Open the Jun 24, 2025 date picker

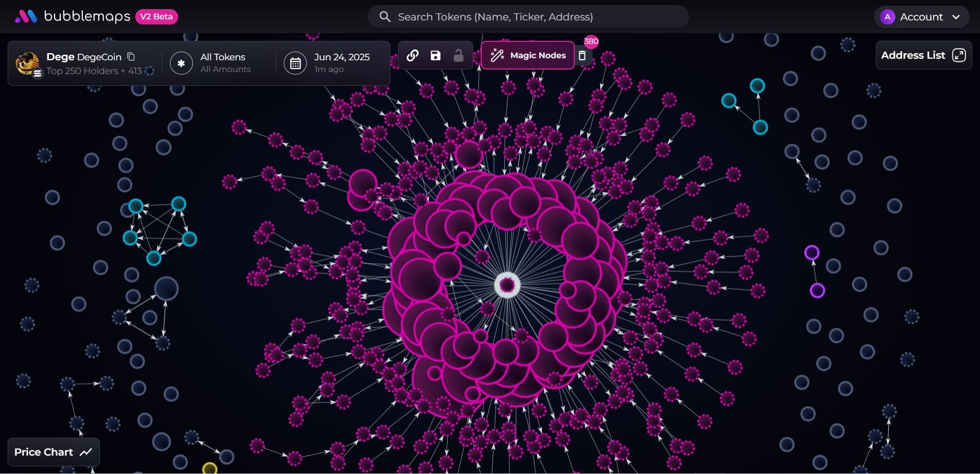327,63
